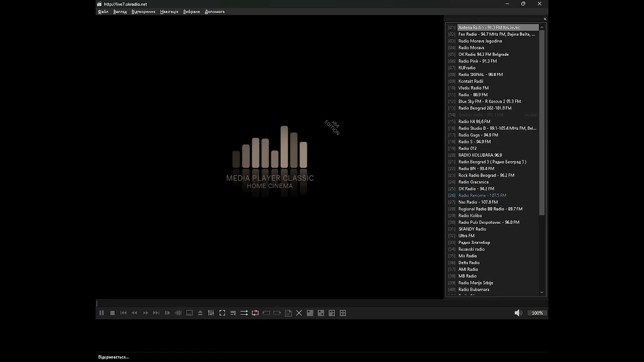Open the Навігація menu
This screenshot has height=362, width=644.
[x=169, y=12]
